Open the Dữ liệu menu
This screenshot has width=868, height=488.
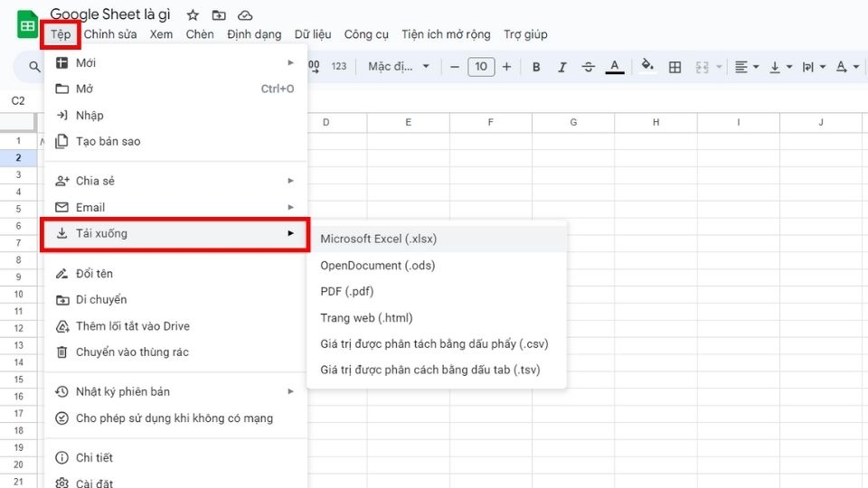point(313,34)
